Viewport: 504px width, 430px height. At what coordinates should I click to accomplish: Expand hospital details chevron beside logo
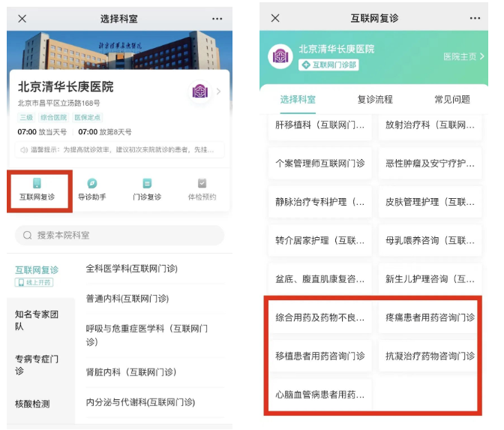pos(218,92)
